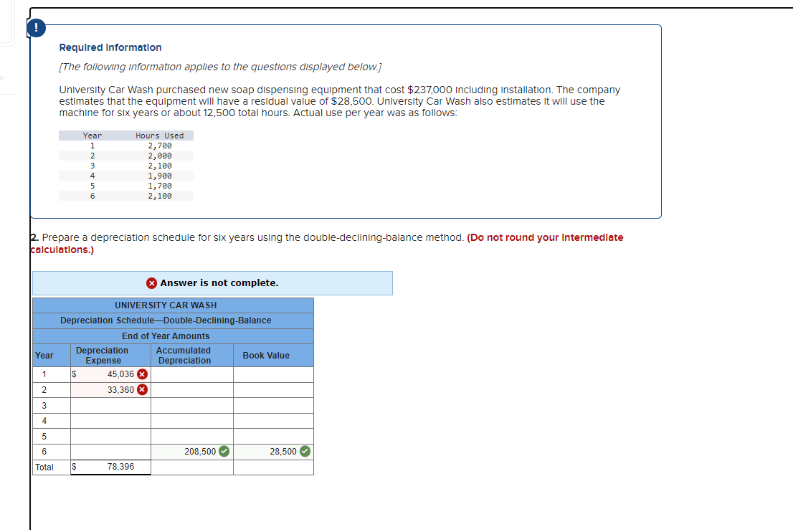The width and height of the screenshot is (793, 532).
Task: Click green check beside 208,500
Action: click(224, 452)
